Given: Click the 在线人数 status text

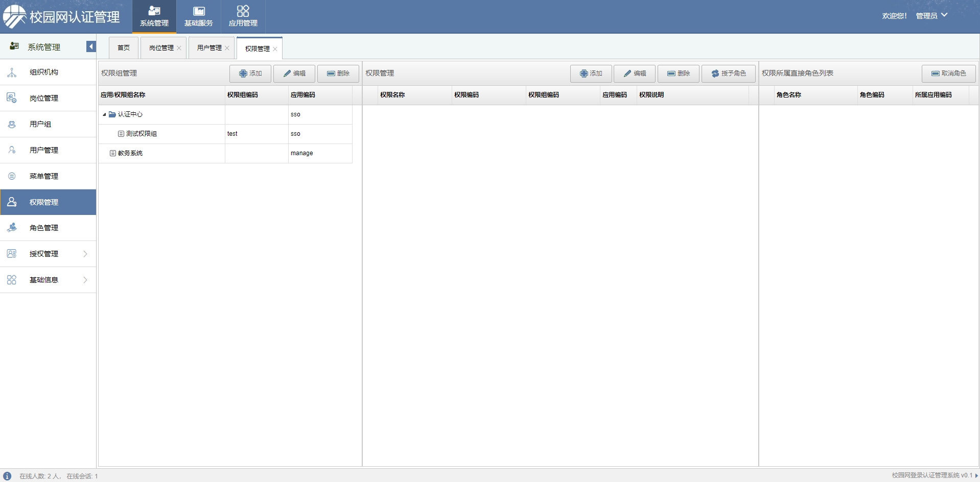Looking at the screenshot, I should point(40,476).
